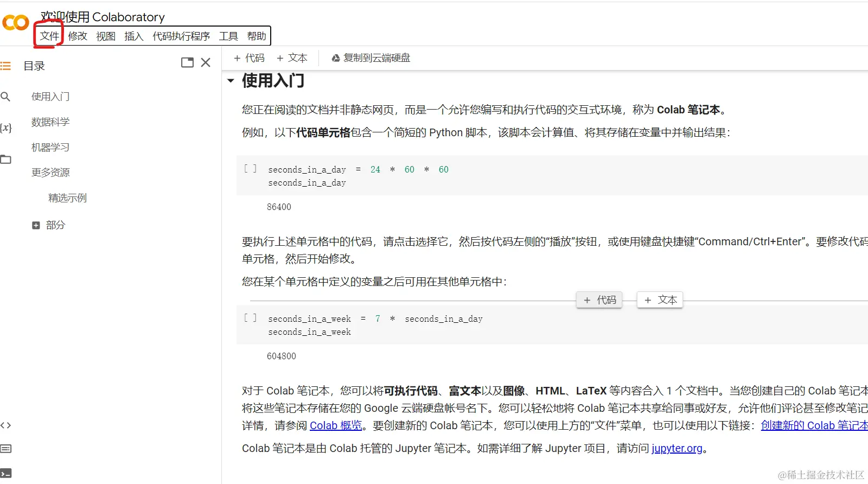Open the 帮助 menu

257,36
